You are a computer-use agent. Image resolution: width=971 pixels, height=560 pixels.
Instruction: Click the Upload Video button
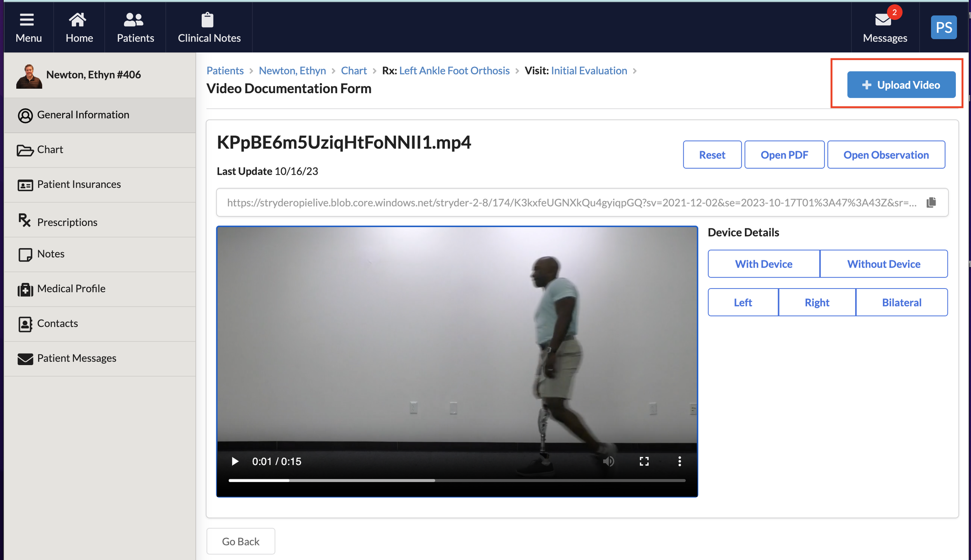pyautogui.click(x=901, y=85)
